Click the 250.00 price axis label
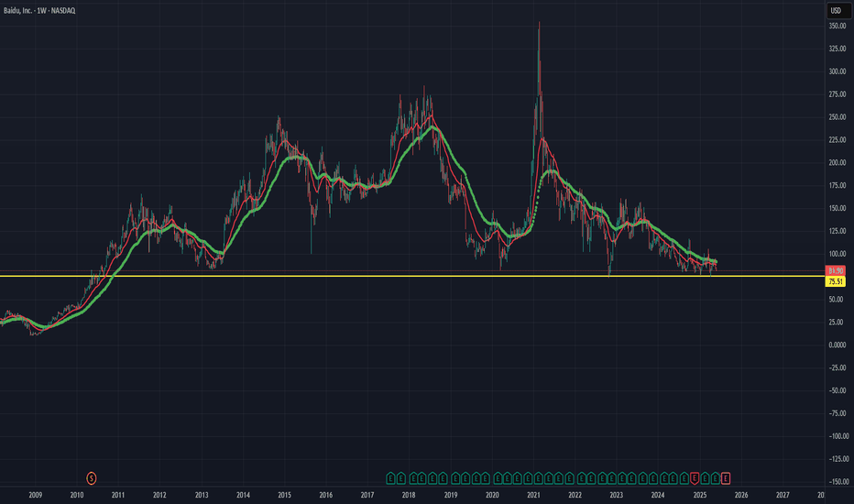The height and width of the screenshot is (504, 854). point(838,117)
